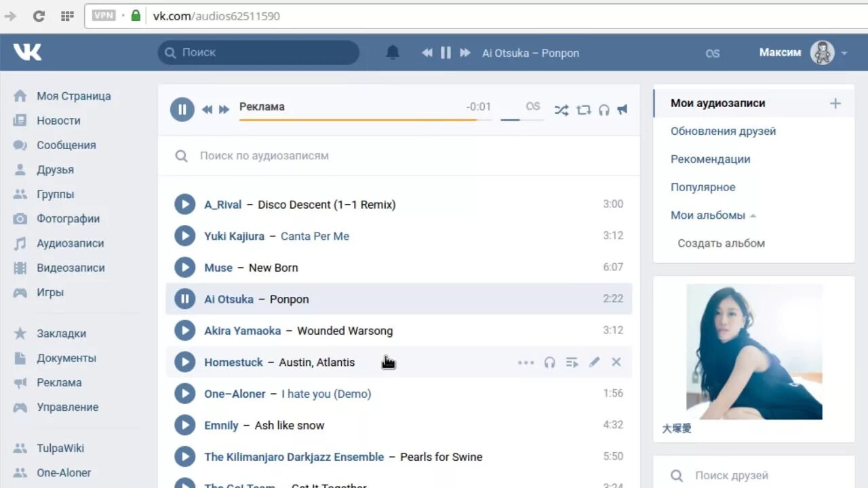
Task: Delete the Homestuck track with X
Action: coord(616,362)
